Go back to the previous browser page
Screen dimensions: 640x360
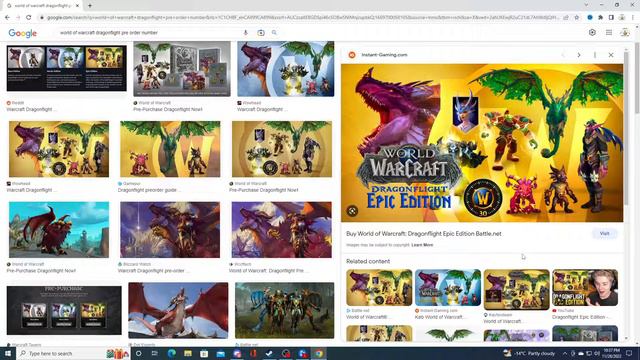(x=7, y=18)
